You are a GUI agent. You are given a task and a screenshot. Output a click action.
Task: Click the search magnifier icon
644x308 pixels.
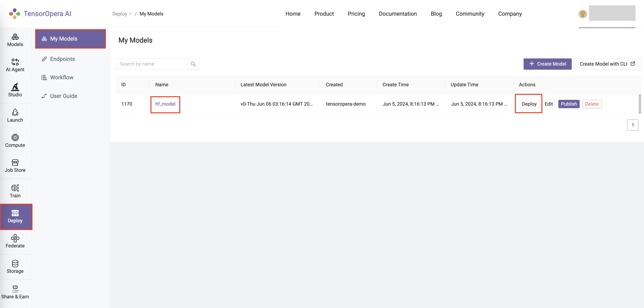[x=193, y=64]
